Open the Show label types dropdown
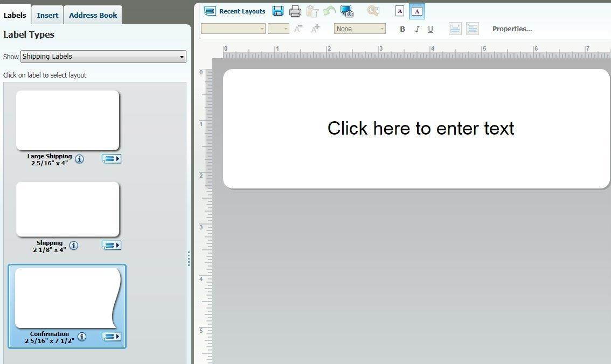Image resolution: width=611 pixels, height=364 pixels. (103, 57)
